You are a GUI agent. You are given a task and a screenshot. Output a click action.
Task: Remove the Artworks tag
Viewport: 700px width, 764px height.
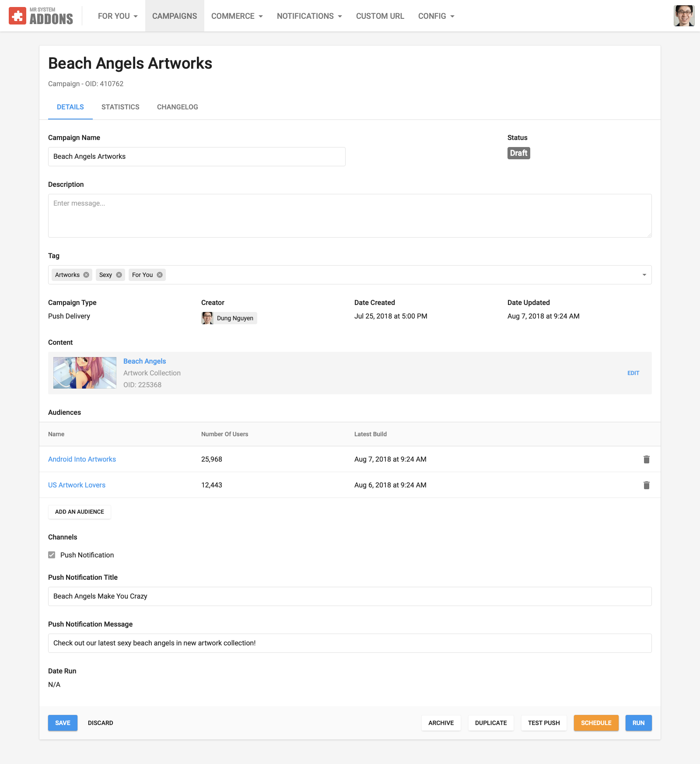coord(86,275)
